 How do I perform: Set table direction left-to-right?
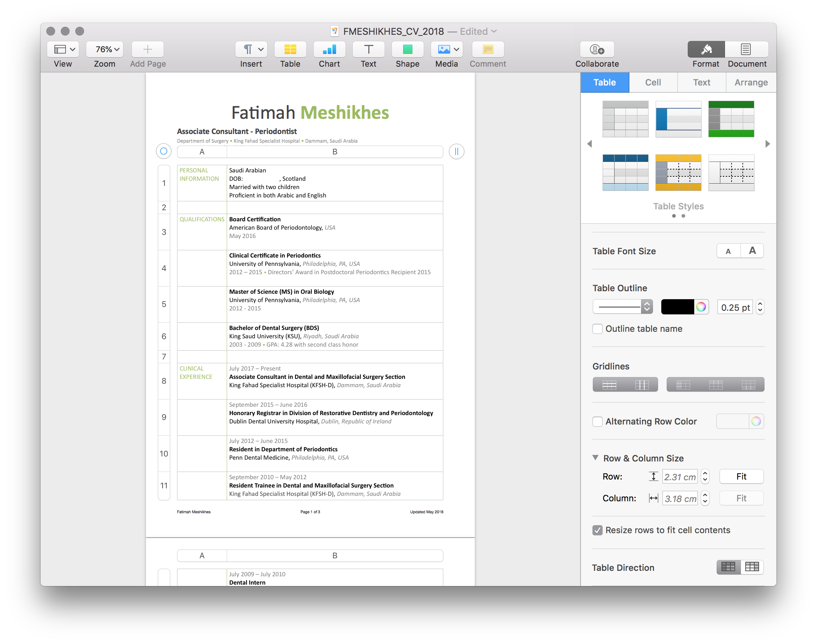[728, 567]
